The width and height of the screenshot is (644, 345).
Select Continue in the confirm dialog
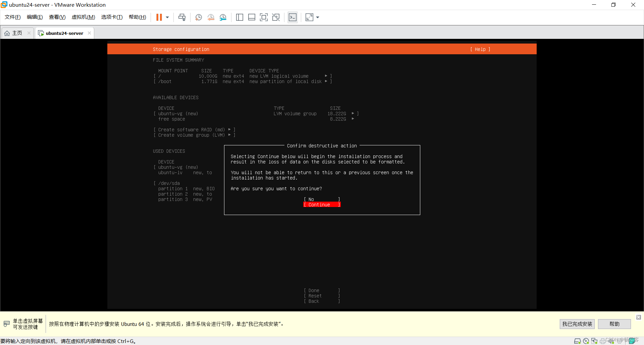pos(322,205)
